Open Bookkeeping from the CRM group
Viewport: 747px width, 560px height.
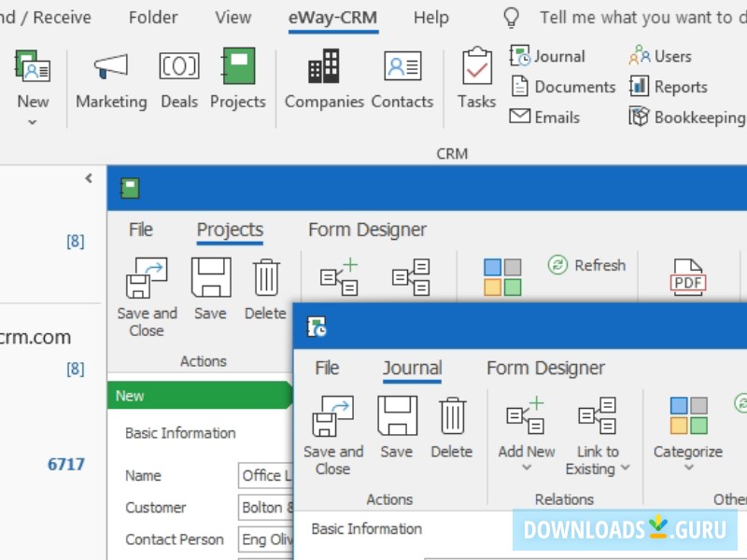coord(687,118)
